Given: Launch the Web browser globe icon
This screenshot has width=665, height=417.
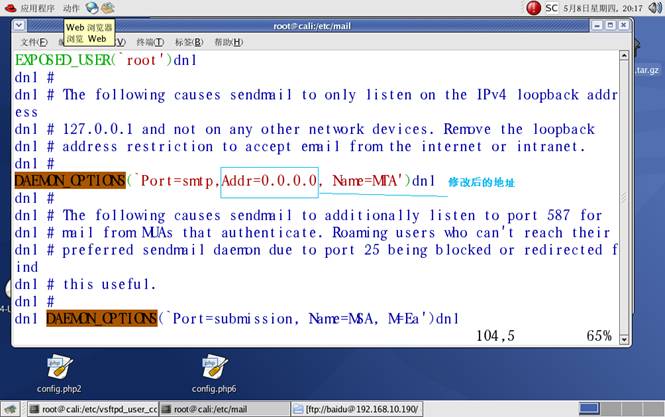Looking at the screenshot, I should tap(93, 8).
